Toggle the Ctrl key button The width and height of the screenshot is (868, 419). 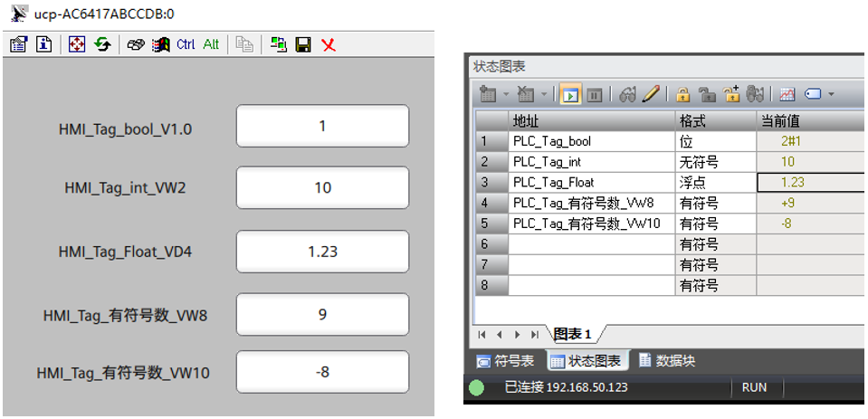pyautogui.click(x=186, y=44)
